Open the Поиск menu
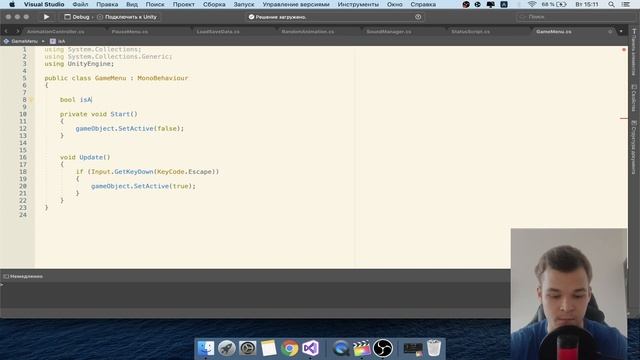This screenshot has width=640, height=360. click(x=155, y=4)
